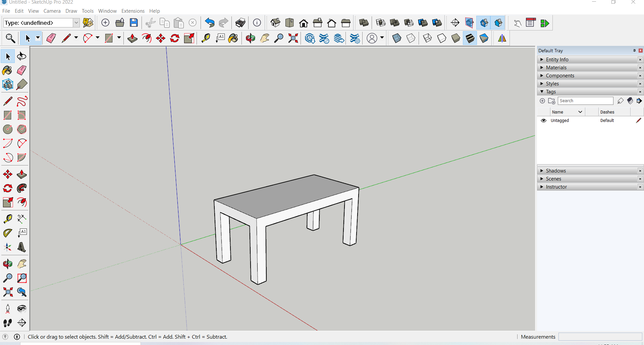644x345 pixels.
Task: Open the user account dropdown arrow
Action: [382, 38]
